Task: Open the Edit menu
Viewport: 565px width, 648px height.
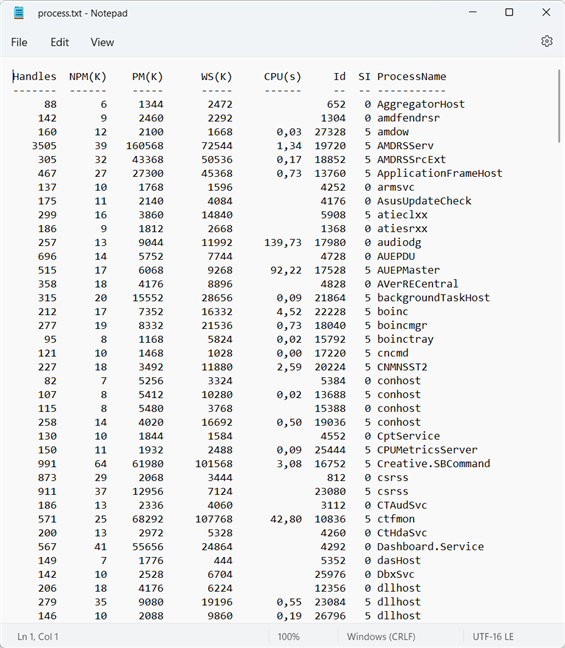Action: 60,42
